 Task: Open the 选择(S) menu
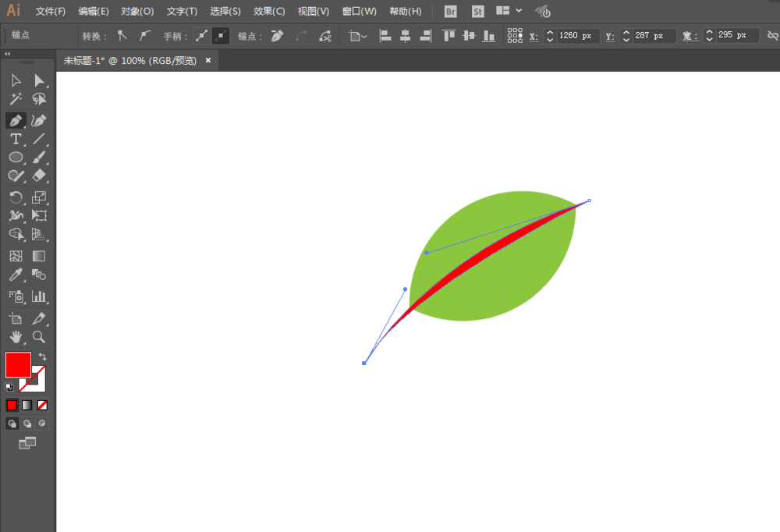225,11
